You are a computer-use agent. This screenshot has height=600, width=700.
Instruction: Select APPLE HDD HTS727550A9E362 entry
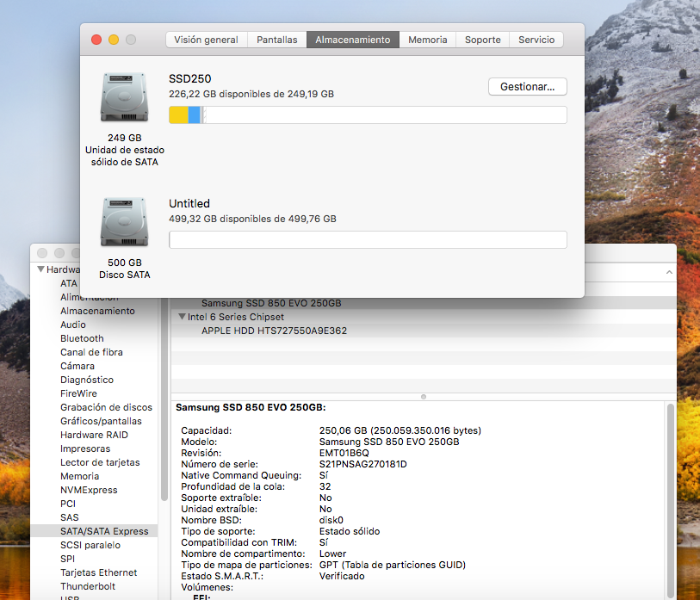pyautogui.click(x=274, y=331)
